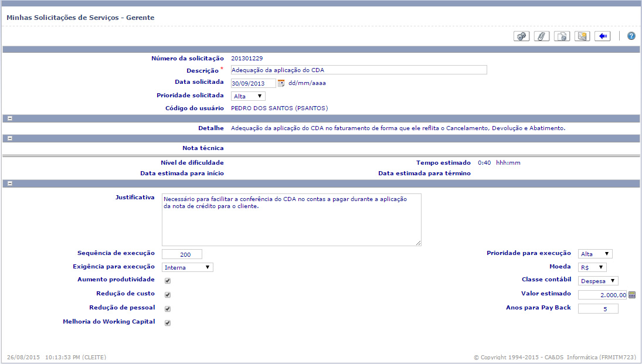This screenshot has height=364, width=642.
Task: Uncheck the Aumento produtividade checkbox
Action: point(168,281)
